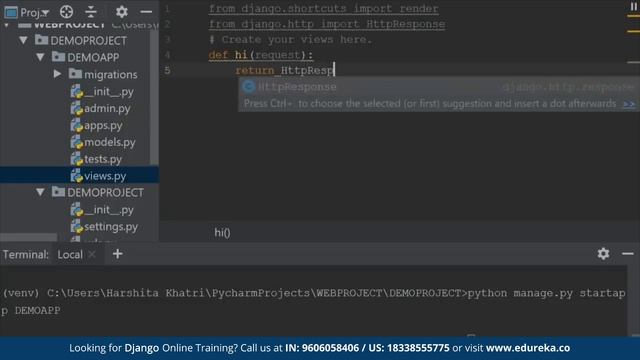
Task: Click the hi() breadcrumb
Action: [222, 232]
